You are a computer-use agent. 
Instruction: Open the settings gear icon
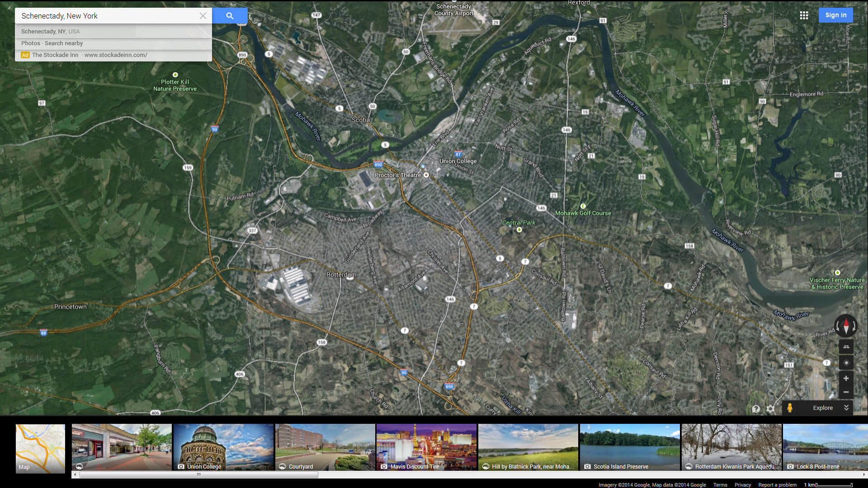(770, 409)
